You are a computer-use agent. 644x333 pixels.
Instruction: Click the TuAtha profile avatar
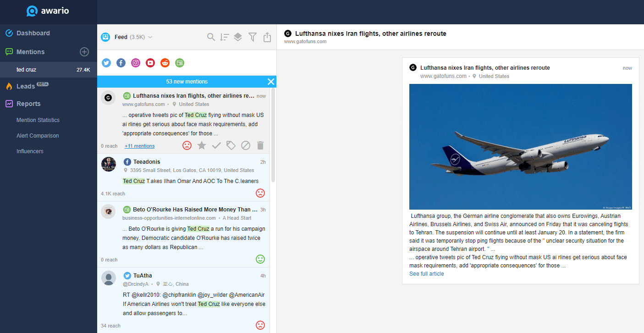coord(108,277)
